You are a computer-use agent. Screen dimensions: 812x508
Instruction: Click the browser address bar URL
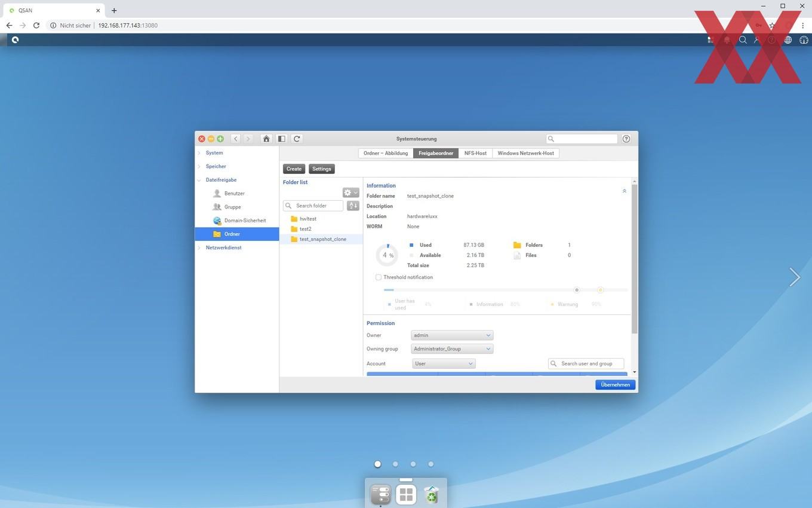pyautogui.click(x=128, y=26)
